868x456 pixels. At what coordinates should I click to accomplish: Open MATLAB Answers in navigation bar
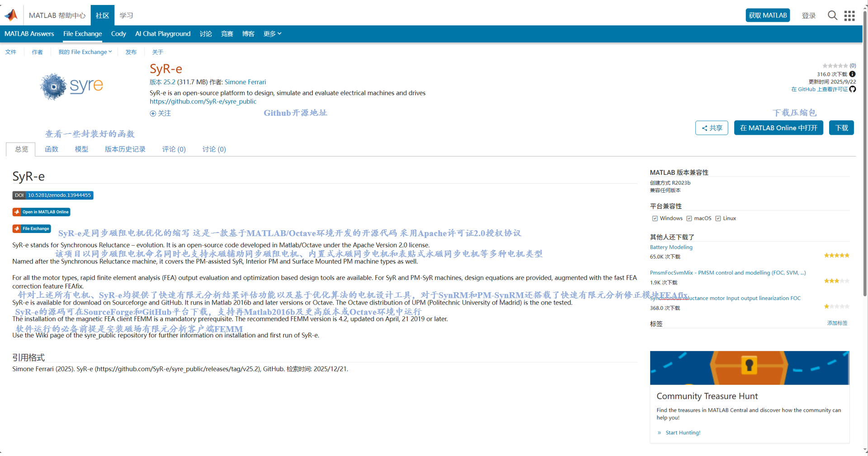coord(29,34)
